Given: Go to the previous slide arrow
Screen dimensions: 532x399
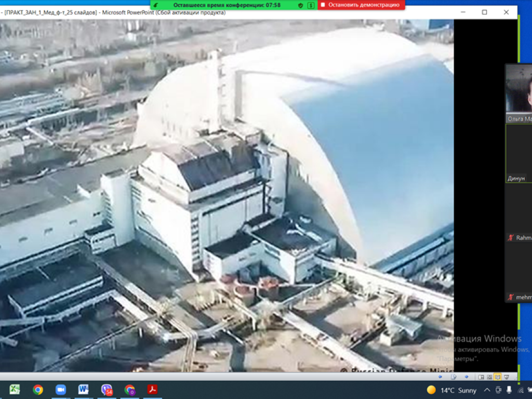Looking at the screenshot, I should [441, 377].
